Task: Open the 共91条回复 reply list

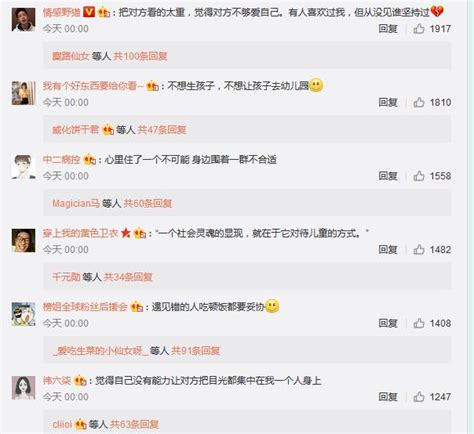Action: pyautogui.click(x=195, y=351)
